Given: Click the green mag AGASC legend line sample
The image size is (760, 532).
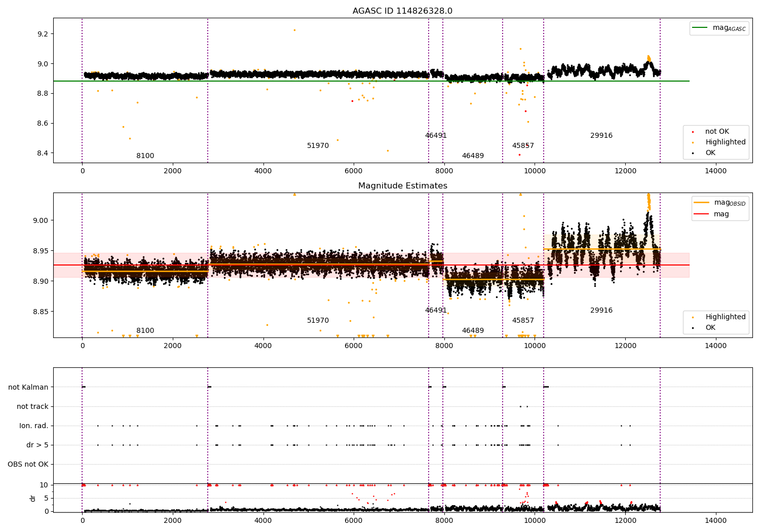Looking at the screenshot, I should [700, 28].
